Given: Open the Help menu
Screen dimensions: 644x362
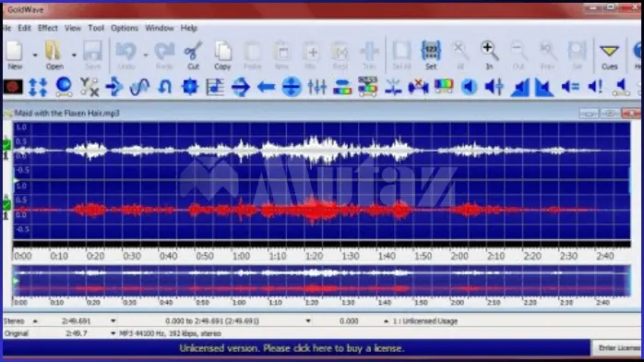Looking at the screenshot, I should pyautogui.click(x=189, y=28).
